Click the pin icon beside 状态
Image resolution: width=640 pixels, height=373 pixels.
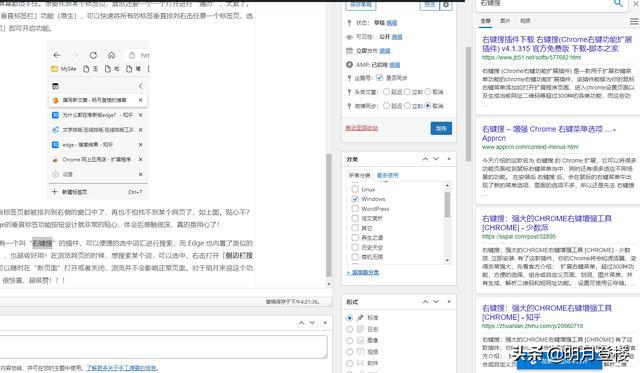coord(349,23)
